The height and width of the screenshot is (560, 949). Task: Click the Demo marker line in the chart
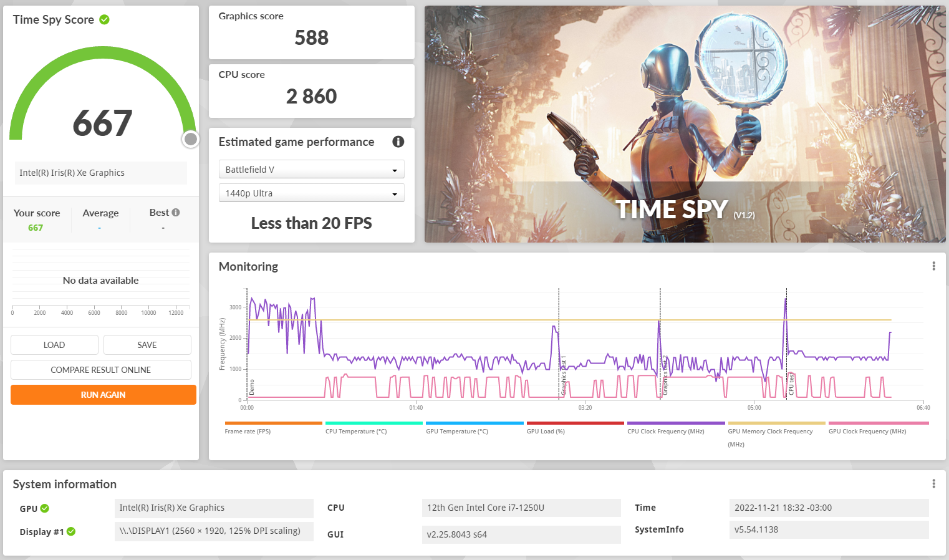click(248, 343)
